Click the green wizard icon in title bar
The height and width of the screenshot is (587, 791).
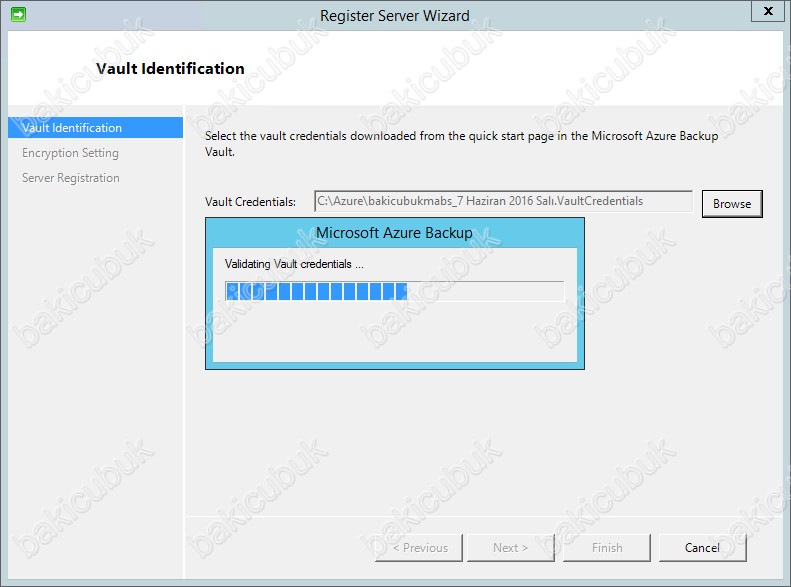coord(18,15)
